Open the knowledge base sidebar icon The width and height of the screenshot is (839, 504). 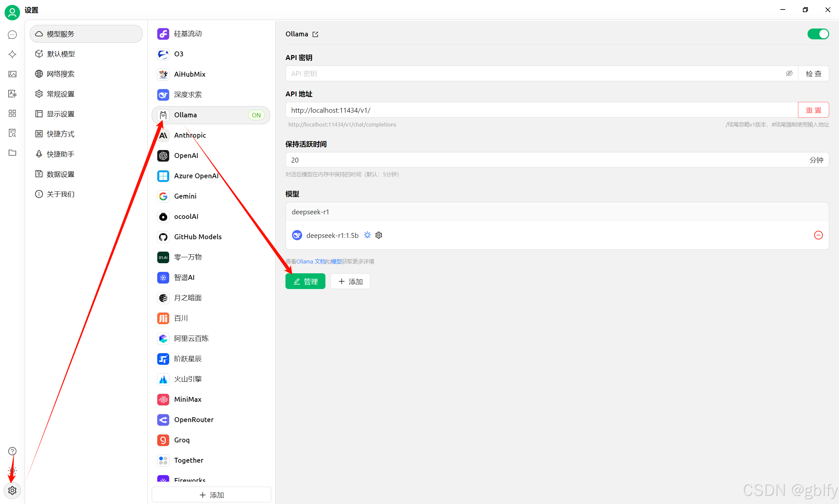12,133
